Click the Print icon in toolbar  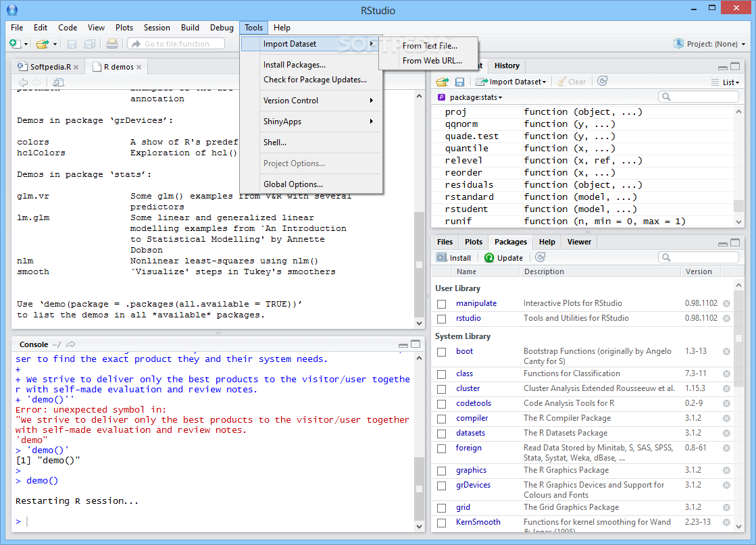click(x=112, y=44)
